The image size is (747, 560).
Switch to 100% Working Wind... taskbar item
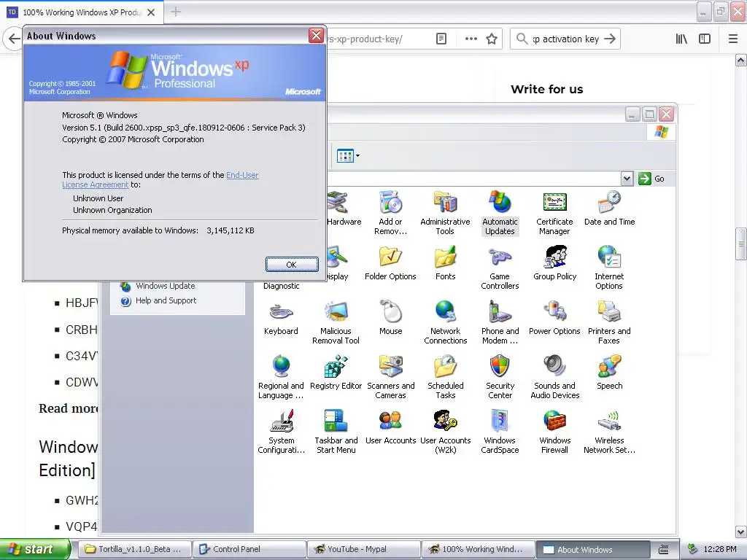479,549
